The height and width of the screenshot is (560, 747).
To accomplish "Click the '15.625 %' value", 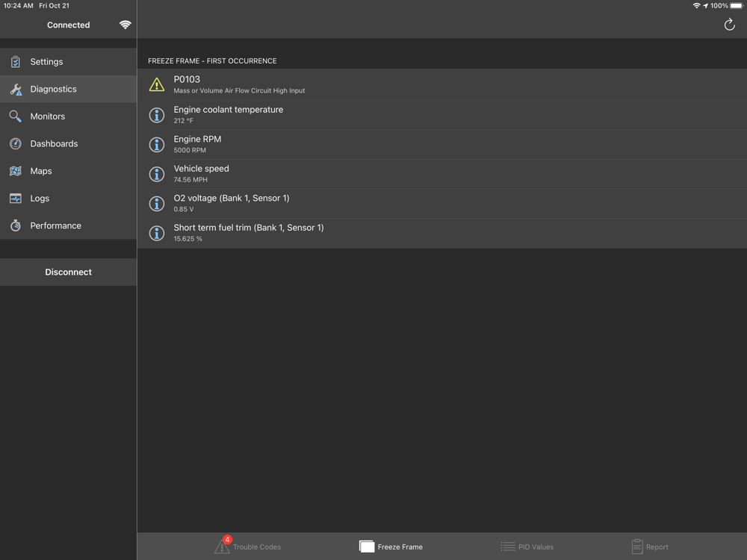I will 187,239.
